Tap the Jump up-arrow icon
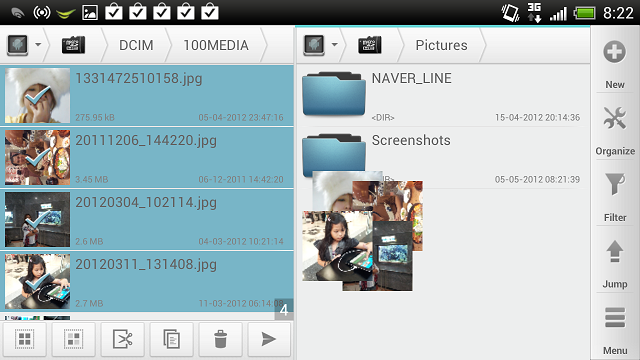640x360 pixels. click(615, 251)
